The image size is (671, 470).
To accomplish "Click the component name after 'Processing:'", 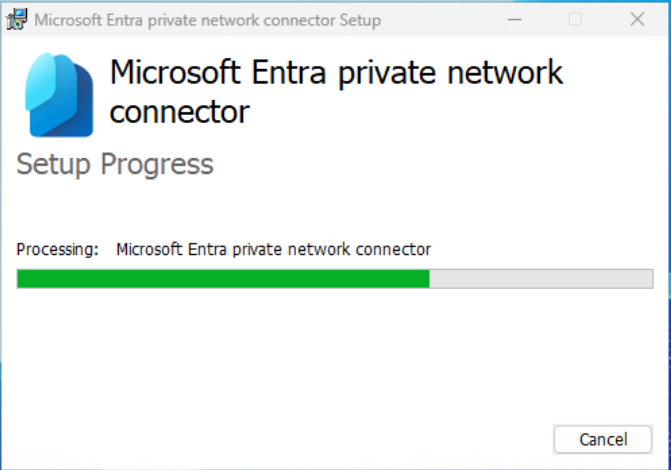I will pyautogui.click(x=273, y=249).
